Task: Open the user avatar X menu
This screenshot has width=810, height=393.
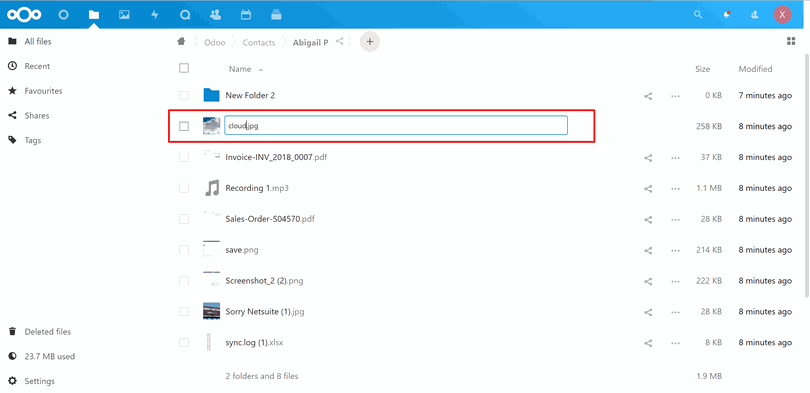Action: [x=783, y=14]
